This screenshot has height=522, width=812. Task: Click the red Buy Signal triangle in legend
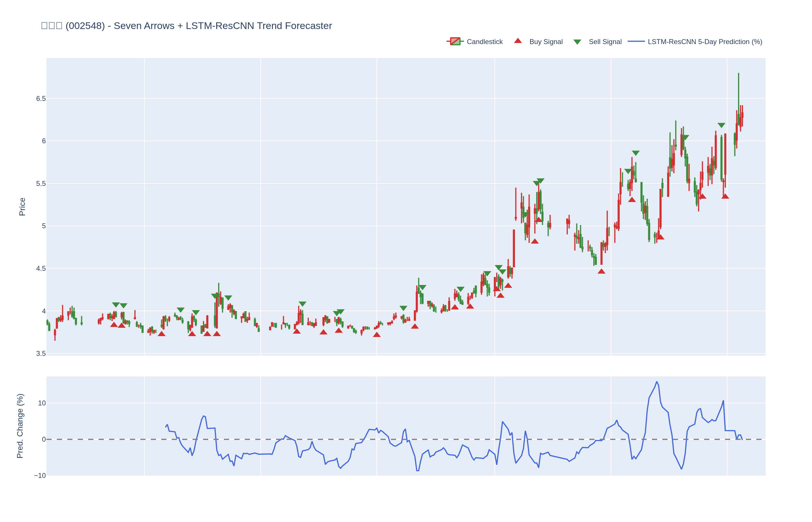tap(517, 41)
